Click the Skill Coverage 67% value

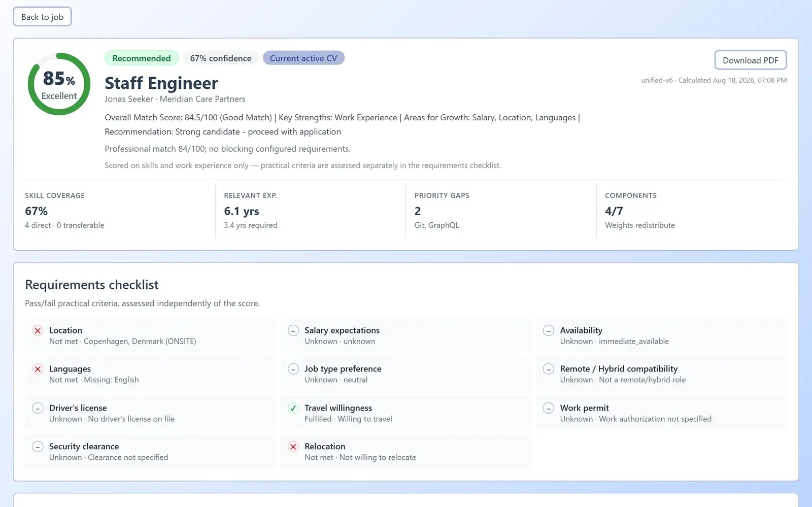coord(37,211)
